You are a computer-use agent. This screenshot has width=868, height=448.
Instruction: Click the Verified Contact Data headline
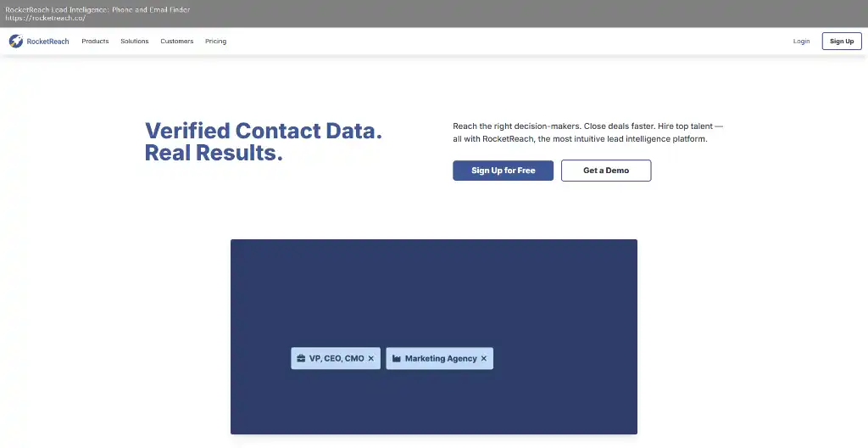[264, 142]
